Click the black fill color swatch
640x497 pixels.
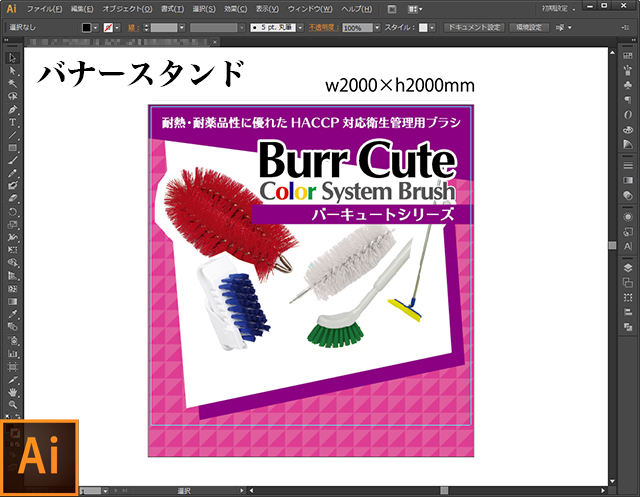[x=87, y=27]
